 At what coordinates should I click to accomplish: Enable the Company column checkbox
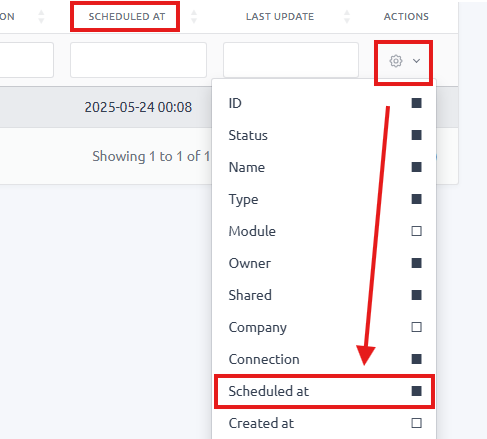[416, 327]
